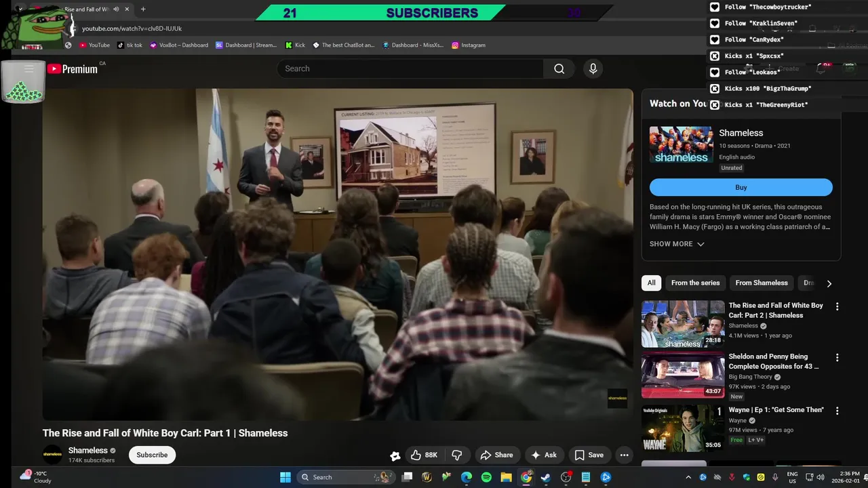Open Wayne Ep 1 video thumbnail
The width and height of the screenshot is (868, 488).
[x=683, y=428]
